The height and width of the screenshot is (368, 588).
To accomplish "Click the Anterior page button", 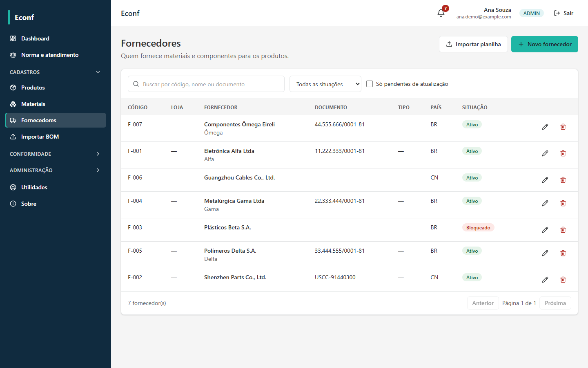I will (x=483, y=303).
